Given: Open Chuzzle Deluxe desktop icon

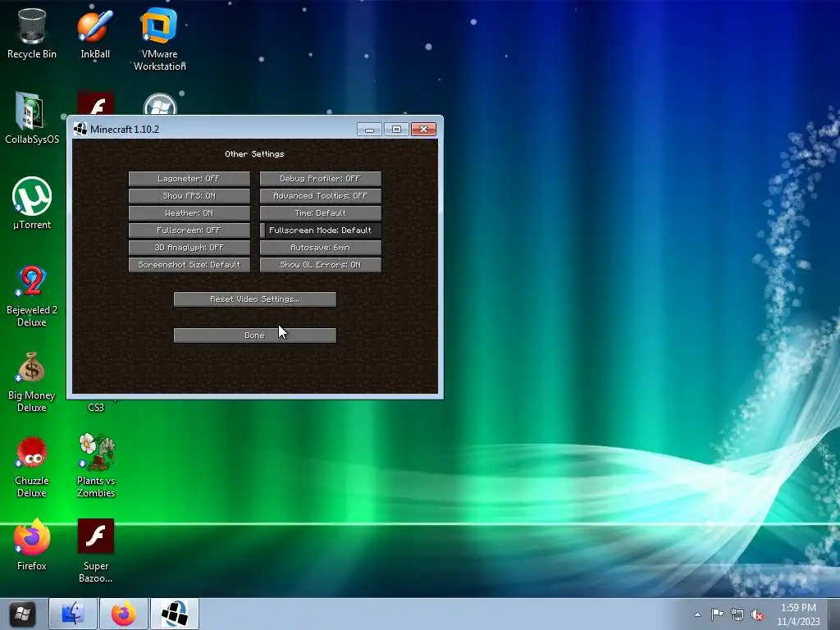Looking at the screenshot, I should [x=32, y=467].
